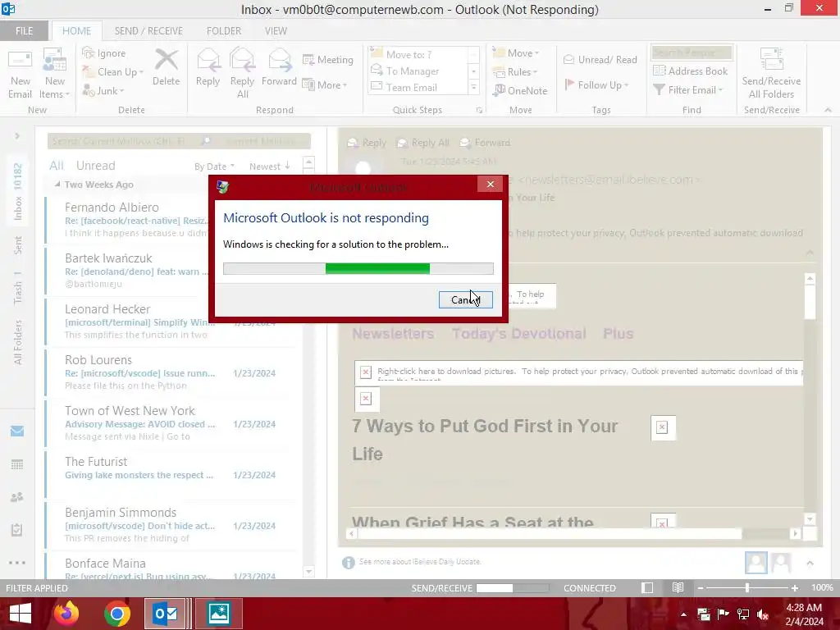Screen dimensions: 840x630
Task: Open People view in navigation bar
Action: coord(17,497)
